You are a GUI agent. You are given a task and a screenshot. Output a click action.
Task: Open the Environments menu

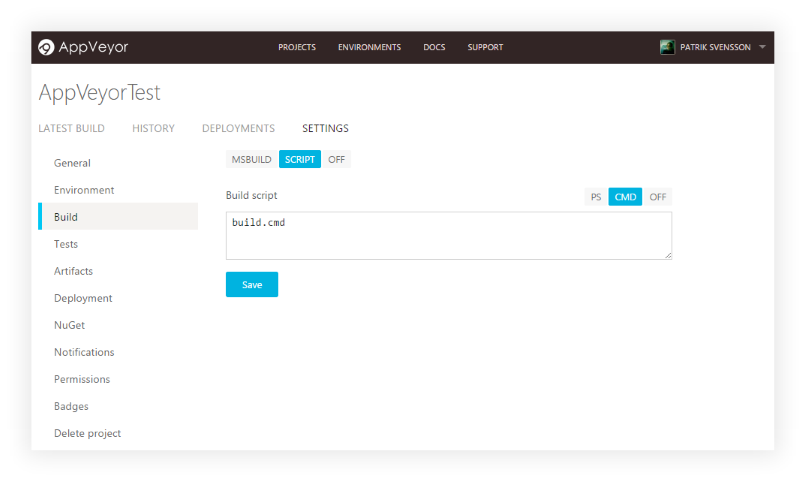369,47
